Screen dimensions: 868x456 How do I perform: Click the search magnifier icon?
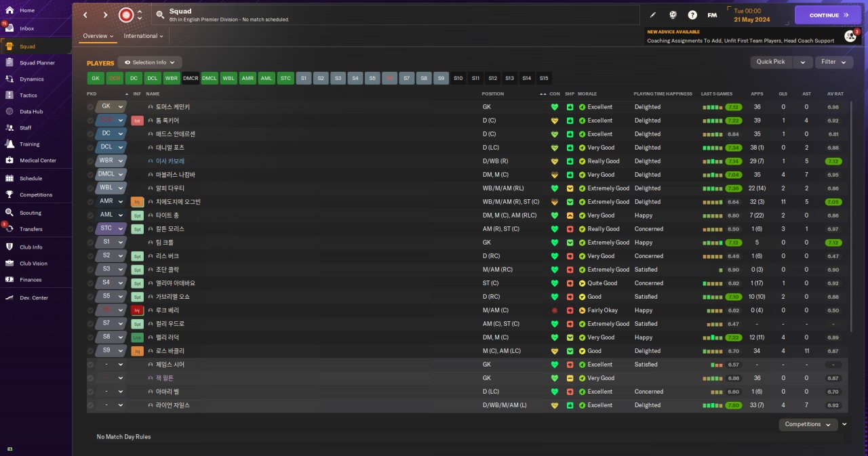159,14
